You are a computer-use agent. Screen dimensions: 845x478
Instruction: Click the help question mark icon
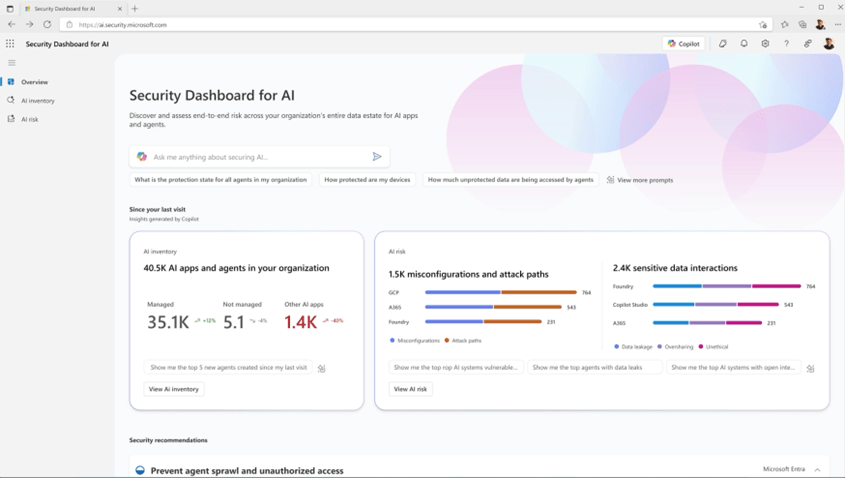pyautogui.click(x=786, y=44)
